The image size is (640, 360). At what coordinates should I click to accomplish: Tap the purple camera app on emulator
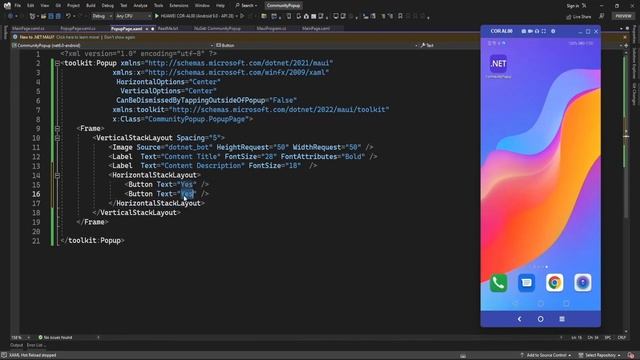pyautogui.click(x=582, y=282)
